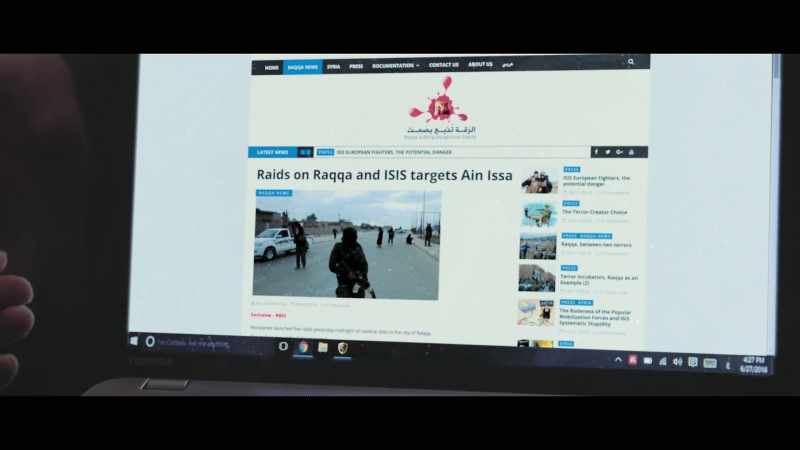Expand the Documentation dropdown menu

coord(395,66)
